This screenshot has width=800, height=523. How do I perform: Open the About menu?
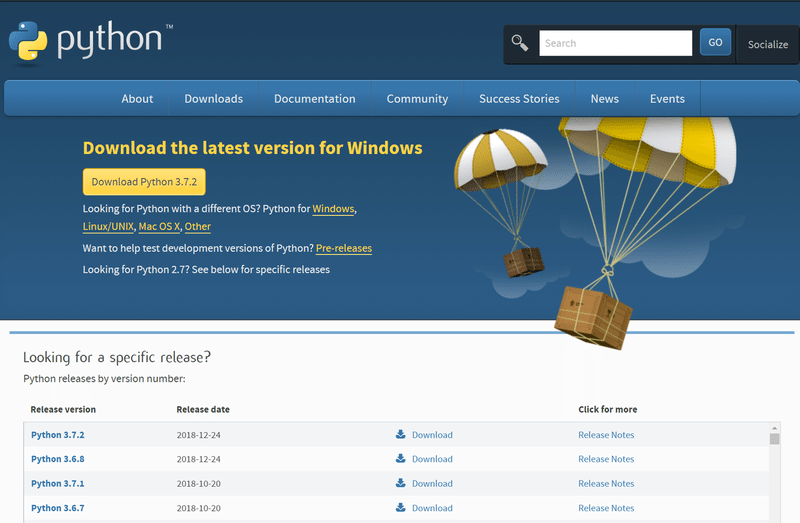[137, 98]
